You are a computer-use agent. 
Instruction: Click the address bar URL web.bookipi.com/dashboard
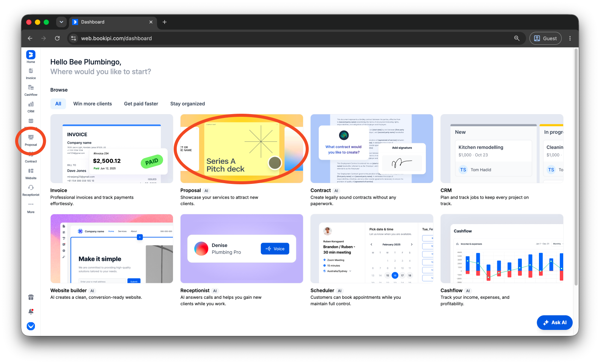point(116,38)
